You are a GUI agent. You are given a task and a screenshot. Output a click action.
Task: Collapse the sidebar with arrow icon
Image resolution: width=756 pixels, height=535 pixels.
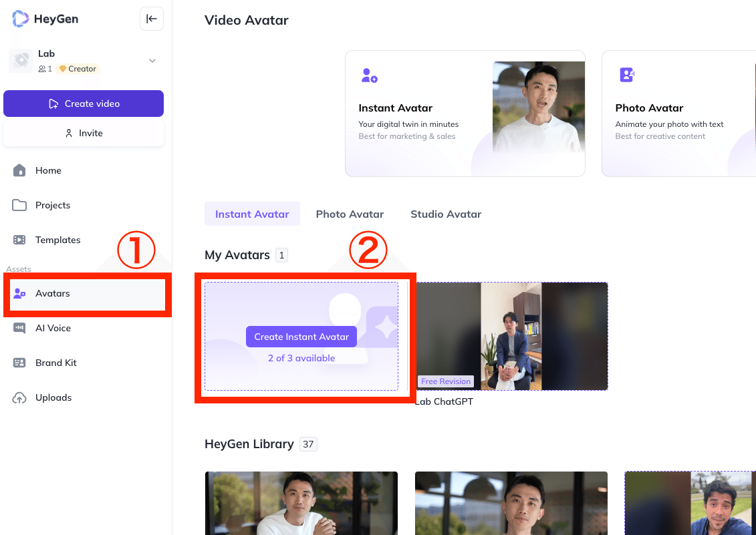152,19
